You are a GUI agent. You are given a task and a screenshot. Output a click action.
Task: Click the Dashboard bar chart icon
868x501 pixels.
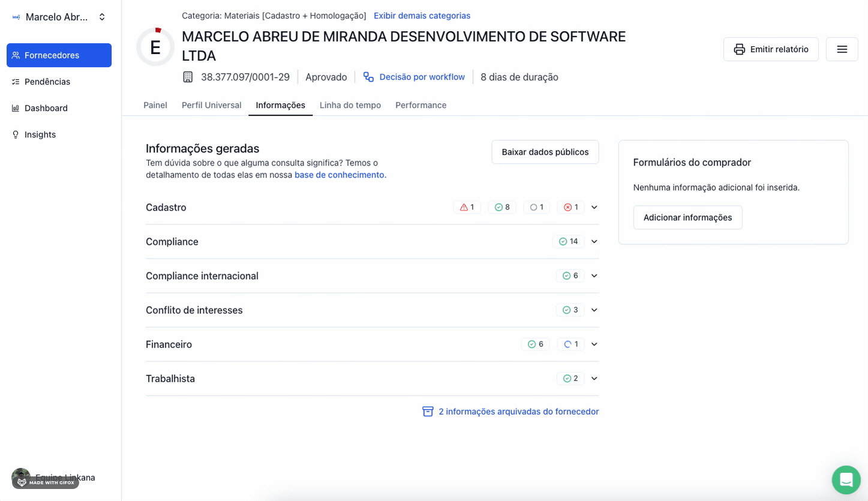(16, 108)
